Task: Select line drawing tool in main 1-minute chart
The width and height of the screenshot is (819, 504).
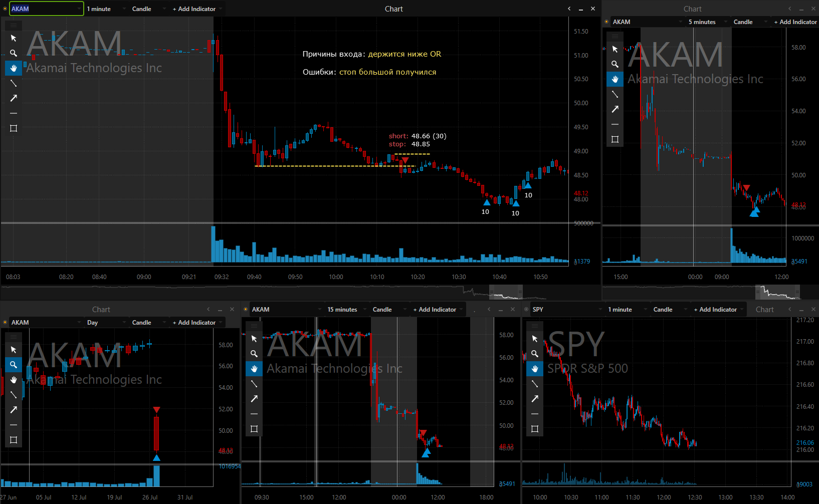Action: pos(14,83)
